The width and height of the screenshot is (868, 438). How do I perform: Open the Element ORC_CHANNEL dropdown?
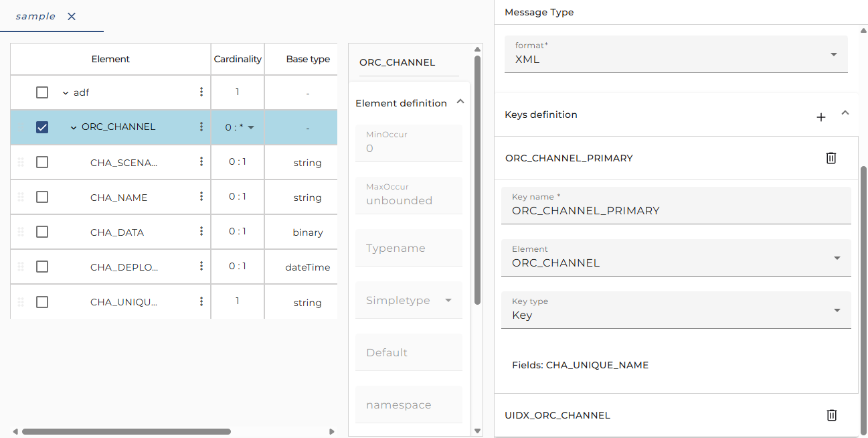coord(676,258)
